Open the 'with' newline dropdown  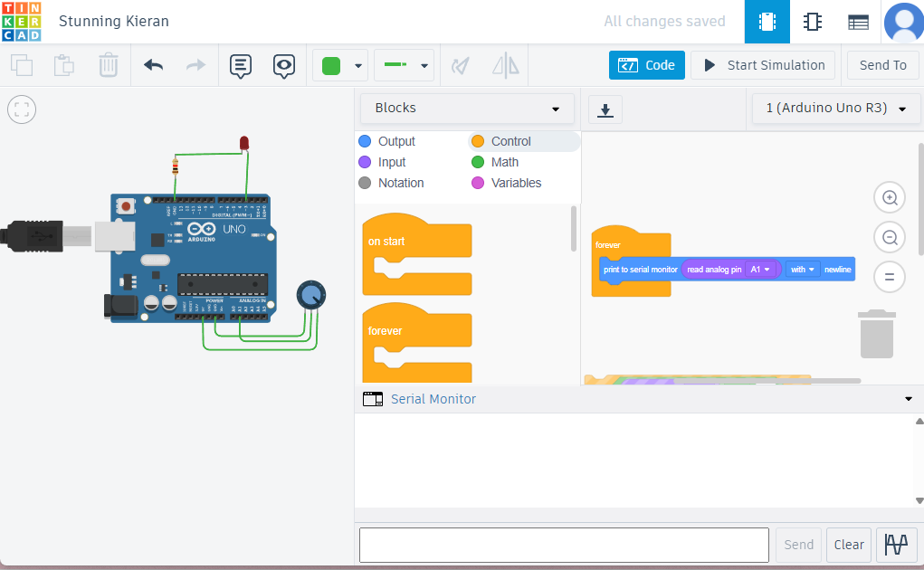(x=803, y=269)
